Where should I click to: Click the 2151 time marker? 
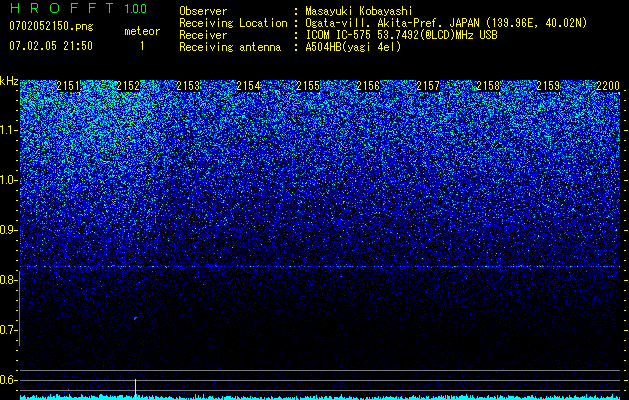[x=68, y=86]
